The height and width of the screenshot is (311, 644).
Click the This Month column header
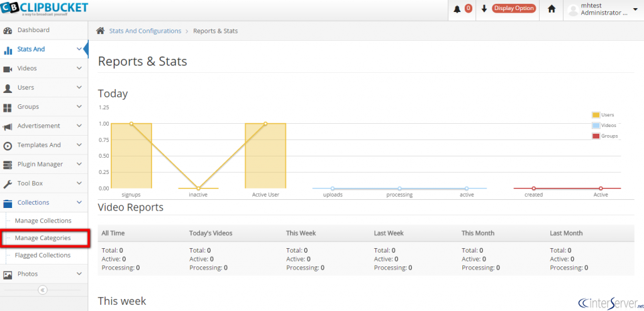[478, 233]
